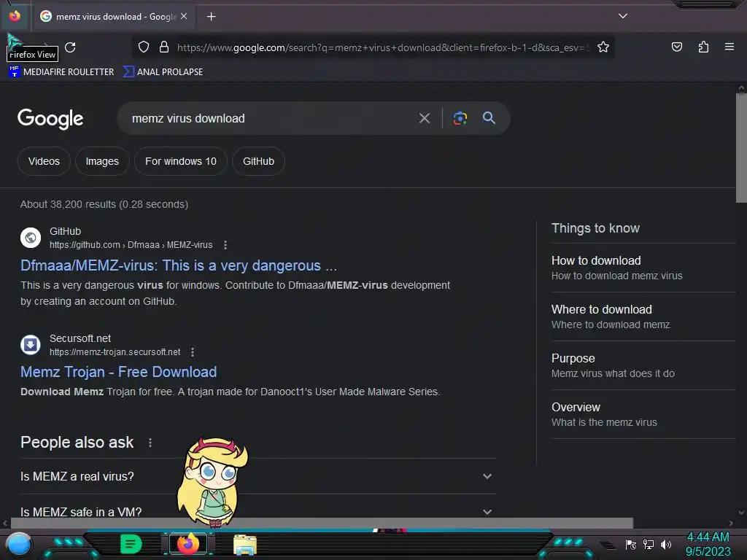Click the Secursoft.net favicon
The image size is (747, 560).
click(31, 345)
